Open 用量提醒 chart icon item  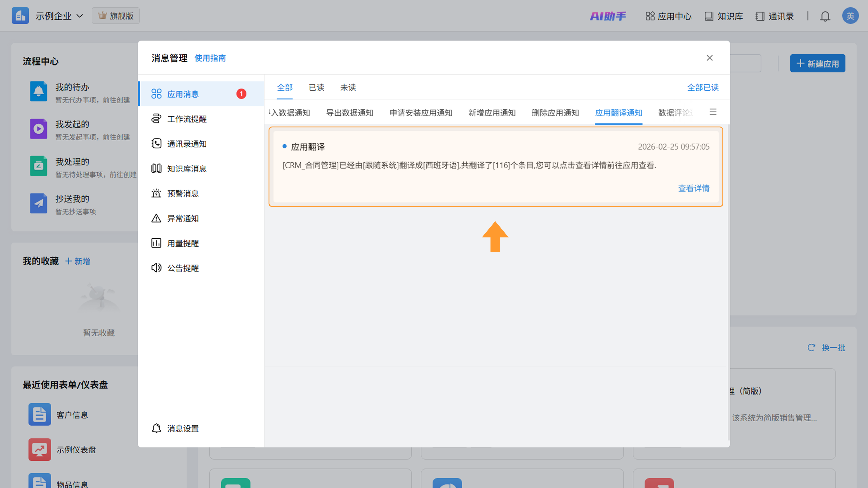click(183, 243)
